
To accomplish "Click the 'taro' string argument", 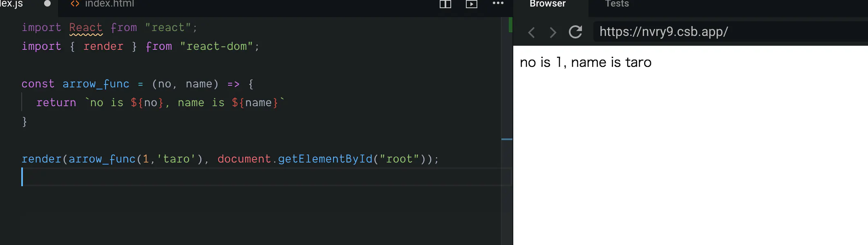I will (176, 159).
